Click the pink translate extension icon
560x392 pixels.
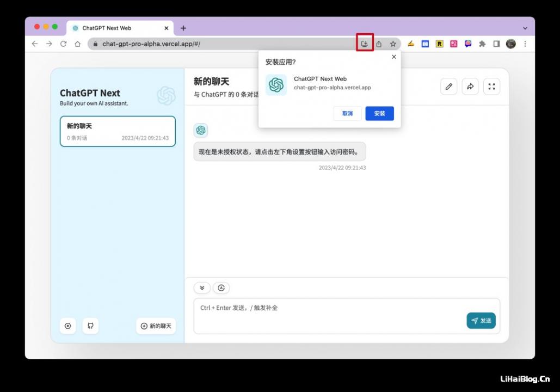pos(453,44)
